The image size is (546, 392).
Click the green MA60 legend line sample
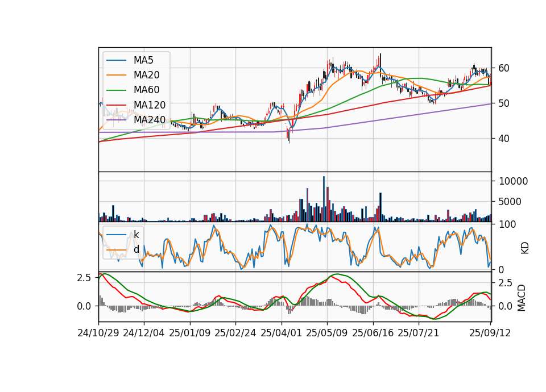tap(116, 90)
